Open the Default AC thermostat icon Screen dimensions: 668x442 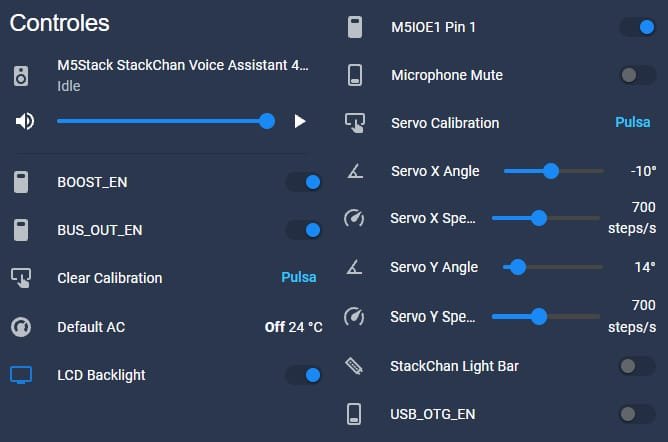(21, 327)
